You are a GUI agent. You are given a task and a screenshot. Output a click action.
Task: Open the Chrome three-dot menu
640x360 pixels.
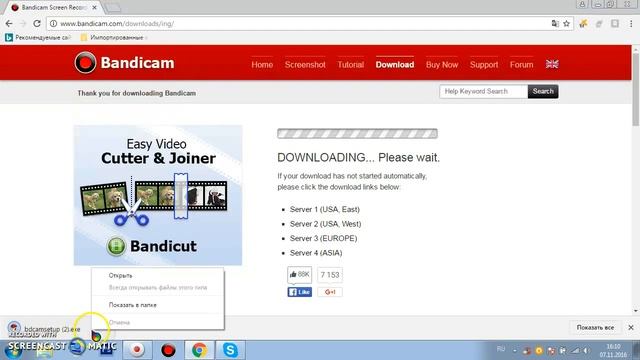631,24
